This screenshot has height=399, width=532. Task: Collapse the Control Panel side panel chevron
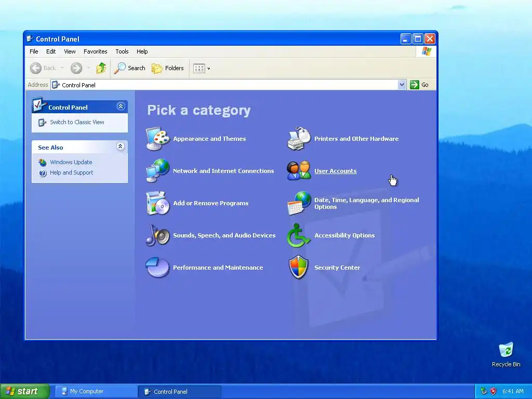point(121,107)
